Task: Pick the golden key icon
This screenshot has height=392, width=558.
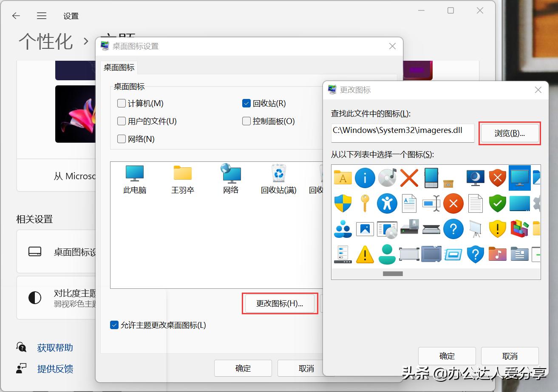Action: click(365, 203)
